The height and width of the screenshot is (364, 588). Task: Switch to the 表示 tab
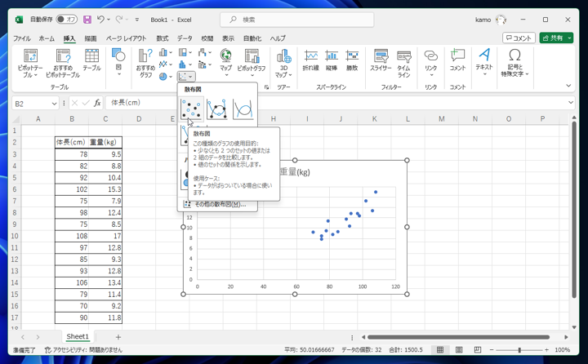coord(228,38)
